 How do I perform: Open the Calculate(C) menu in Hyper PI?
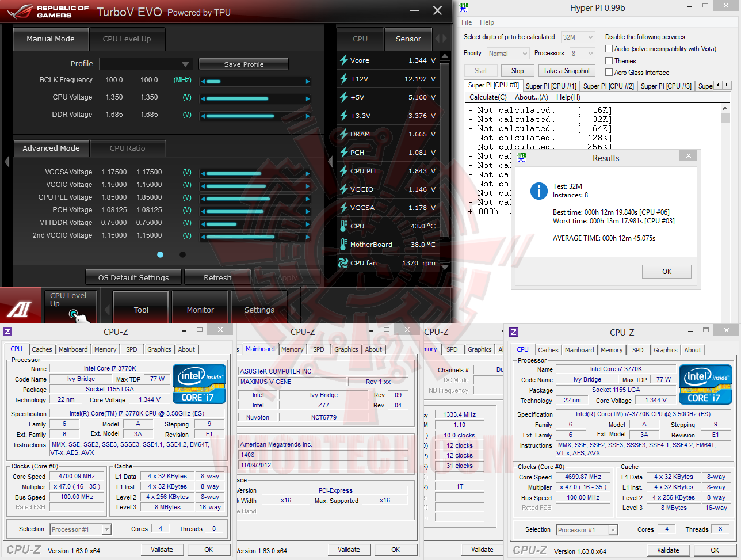coord(488,97)
